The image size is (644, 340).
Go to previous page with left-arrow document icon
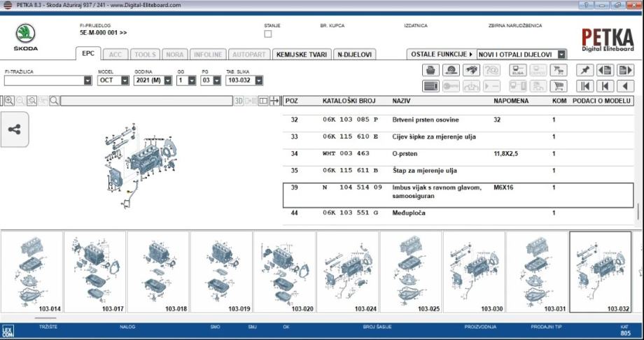coord(605,70)
